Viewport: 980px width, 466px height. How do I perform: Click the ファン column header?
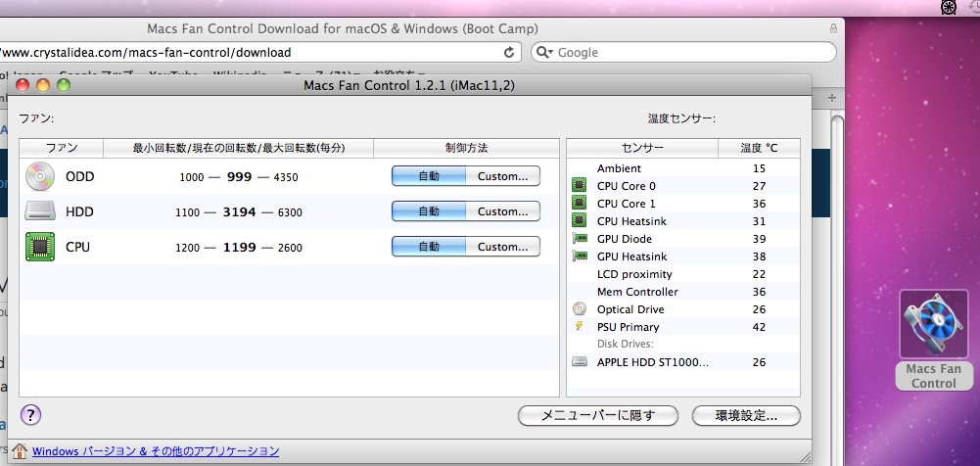[x=62, y=148]
